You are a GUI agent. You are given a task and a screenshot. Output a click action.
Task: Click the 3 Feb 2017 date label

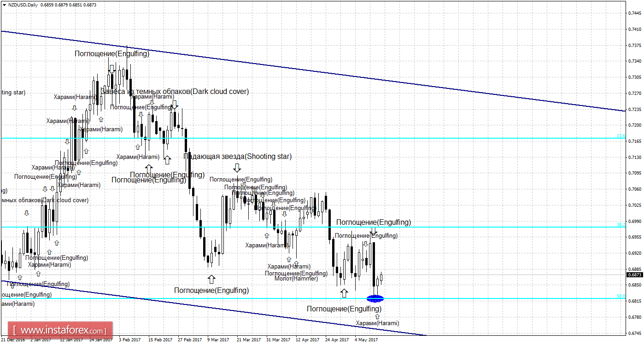(130, 340)
